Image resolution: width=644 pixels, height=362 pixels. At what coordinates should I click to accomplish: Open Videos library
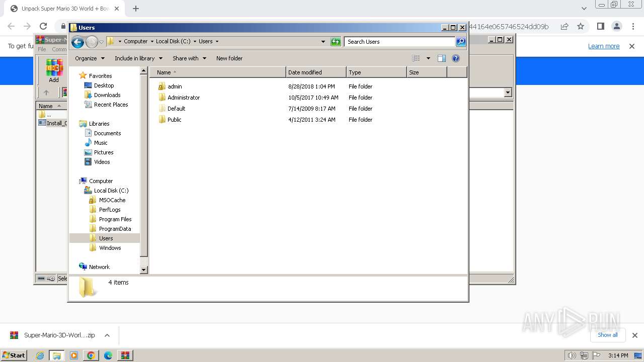coord(102,162)
